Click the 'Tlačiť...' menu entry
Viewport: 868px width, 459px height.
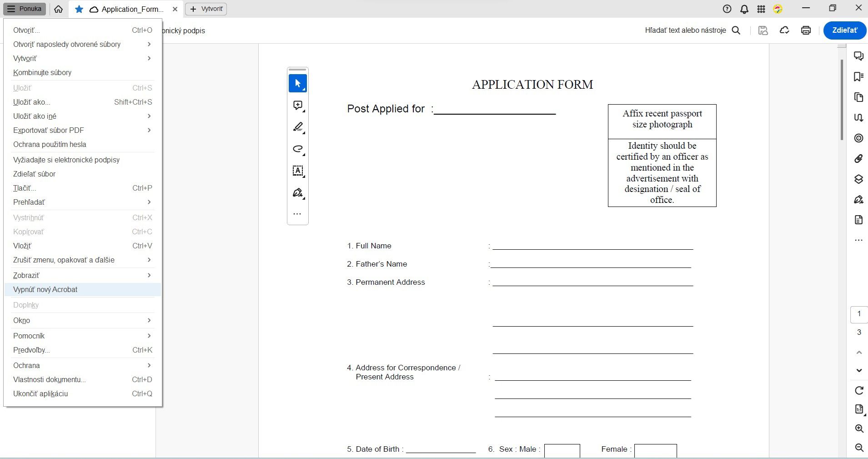(83, 188)
